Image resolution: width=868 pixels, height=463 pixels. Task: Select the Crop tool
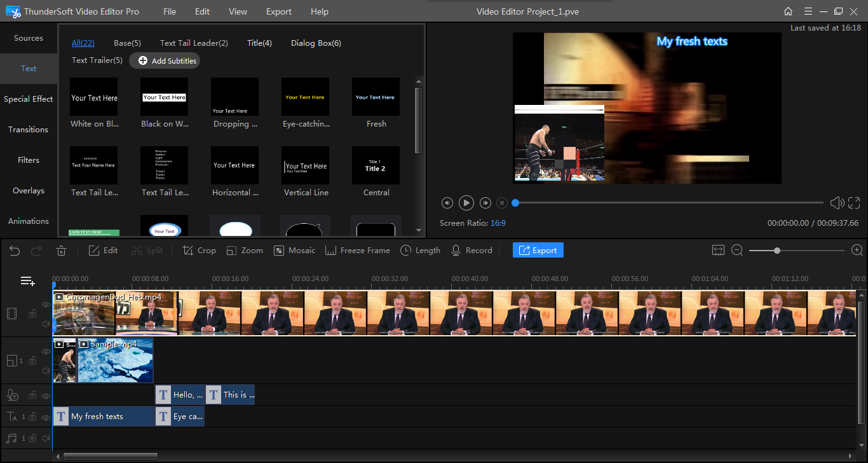coord(199,251)
